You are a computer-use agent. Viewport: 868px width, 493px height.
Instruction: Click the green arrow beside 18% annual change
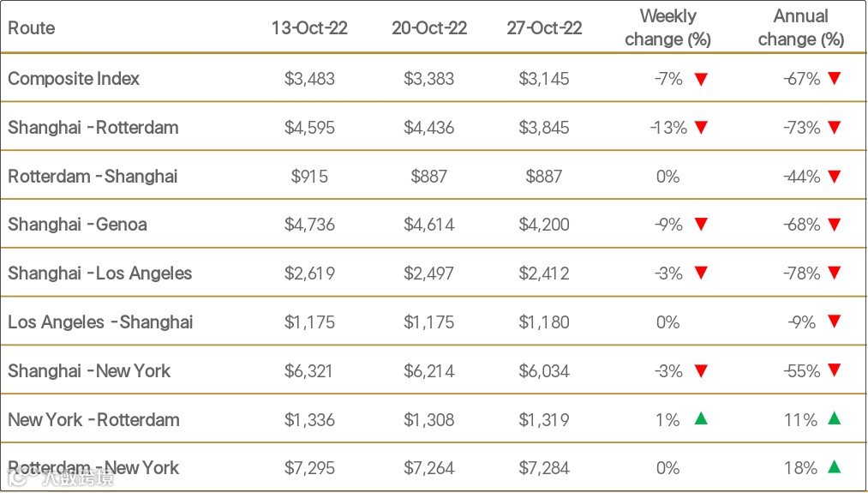[x=835, y=467]
